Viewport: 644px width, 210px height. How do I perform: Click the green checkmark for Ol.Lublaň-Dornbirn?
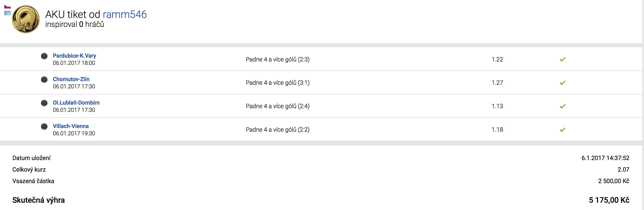point(562,106)
